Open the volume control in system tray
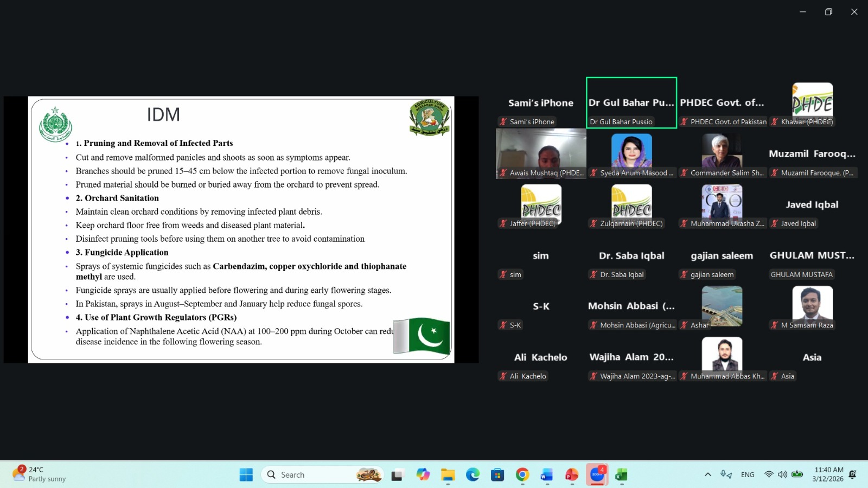868x488 pixels. click(x=782, y=475)
